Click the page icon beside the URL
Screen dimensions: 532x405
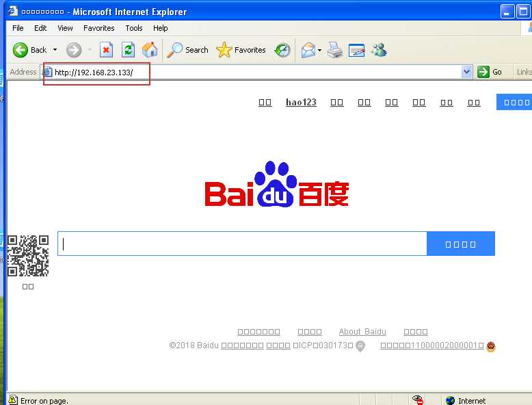(x=47, y=72)
